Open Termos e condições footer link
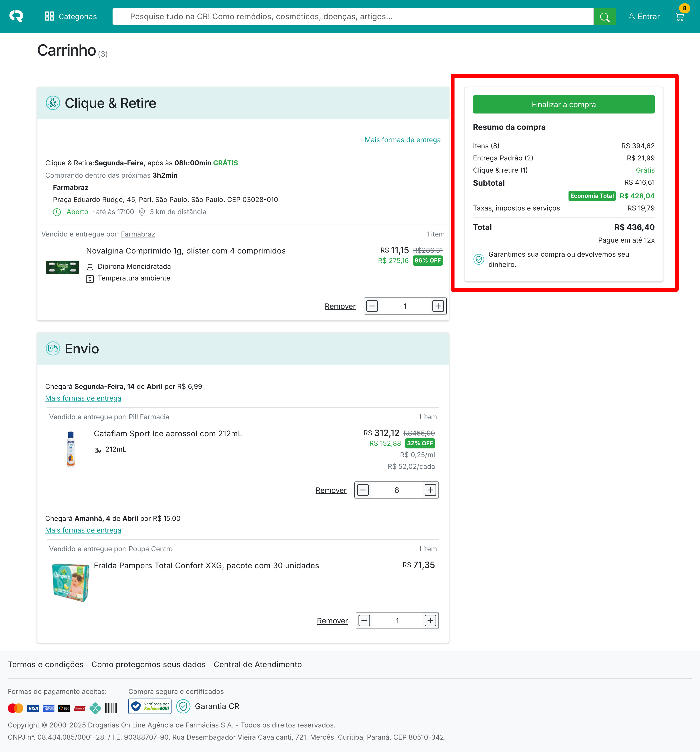The height and width of the screenshot is (752, 700). (x=45, y=664)
